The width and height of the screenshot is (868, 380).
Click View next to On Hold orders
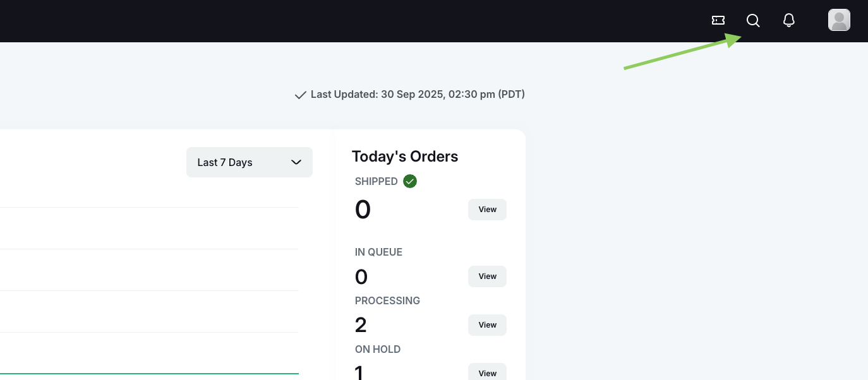(x=487, y=373)
